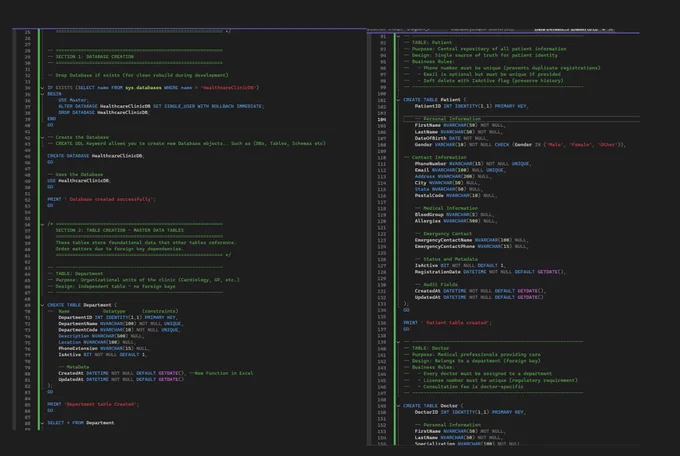Click the EmergencyContactPhone line
This screenshot has width=680, height=456.
point(471,246)
